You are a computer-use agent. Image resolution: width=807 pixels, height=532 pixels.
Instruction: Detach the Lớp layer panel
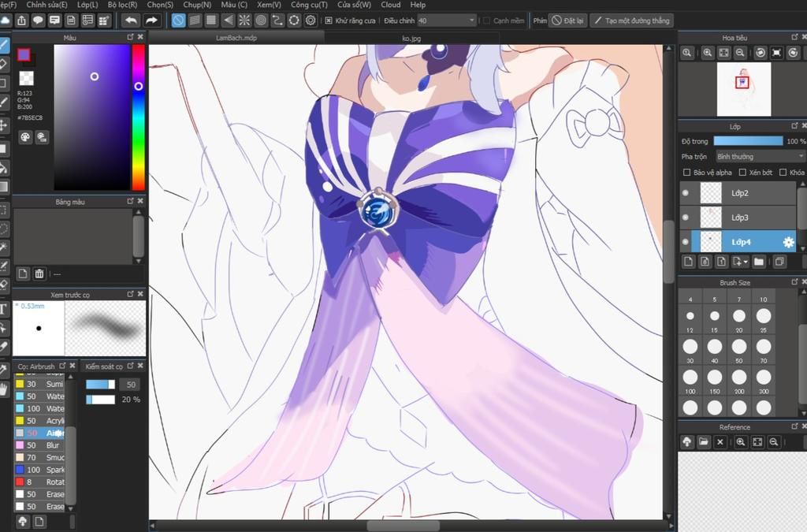(794, 125)
